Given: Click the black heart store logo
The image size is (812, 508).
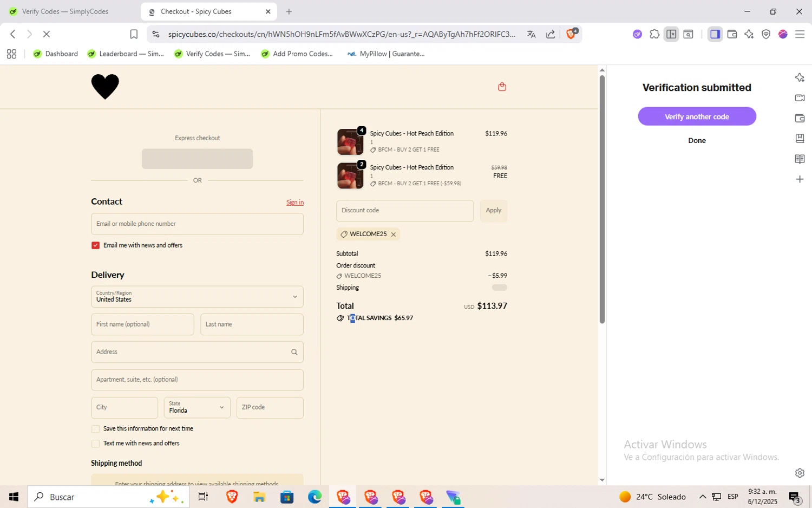Looking at the screenshot, I should point(105,87).
